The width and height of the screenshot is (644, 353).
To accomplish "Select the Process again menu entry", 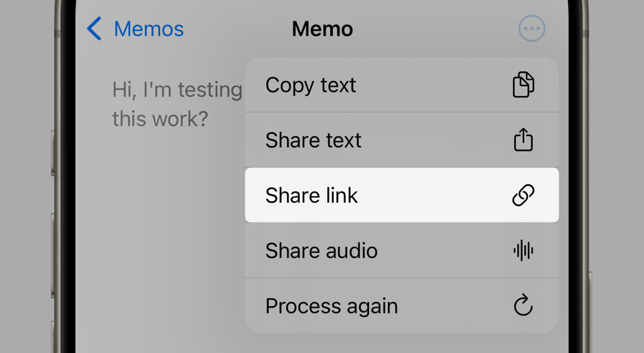I will coord(331,306).
